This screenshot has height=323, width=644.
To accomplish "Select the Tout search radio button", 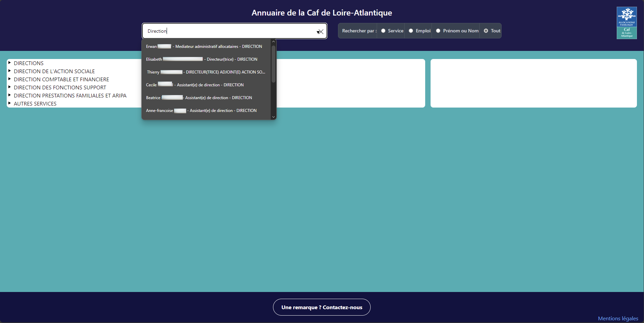I will click(x=486, y=31).
